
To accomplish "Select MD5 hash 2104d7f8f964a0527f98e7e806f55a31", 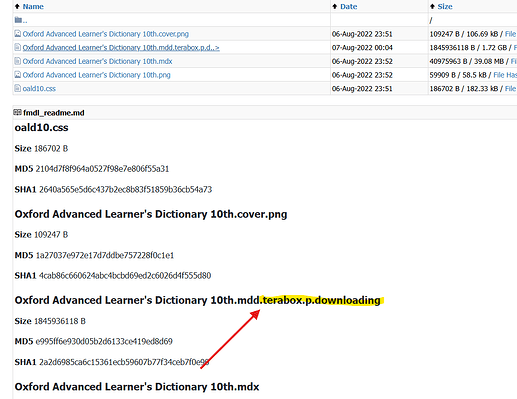I will point(102,169).
